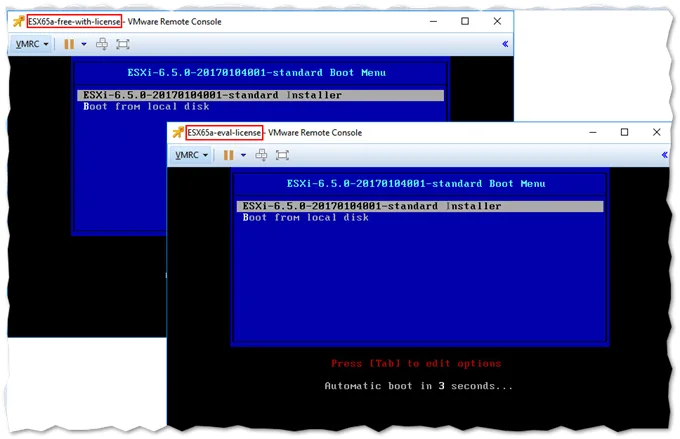Image resolution: width=680 pixels, height=439 pixels.
Task: Pause the VM in ESX65a-eval-license window
Action: [x=229, y=155]
